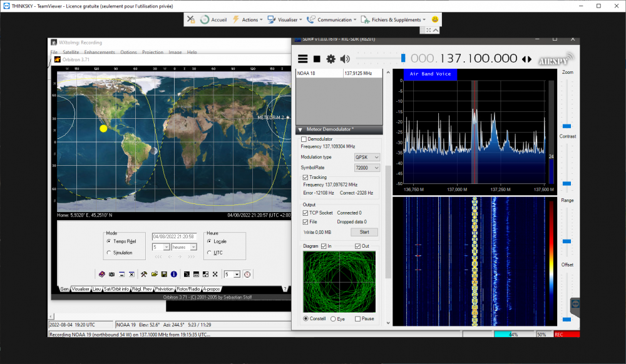Click TeamViewer toolbar grid handle icon
The height and width of the screenshot is (364, 626).
423,30
